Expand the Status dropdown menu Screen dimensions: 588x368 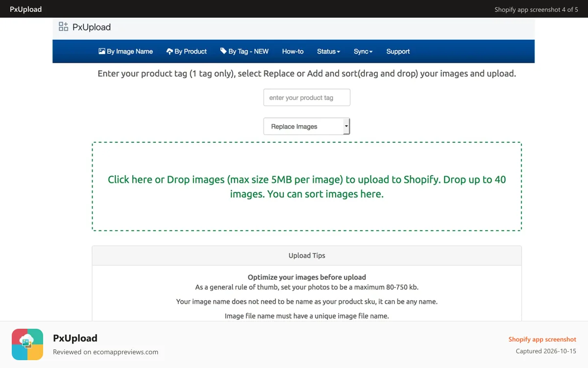click(x=328, y=52)
